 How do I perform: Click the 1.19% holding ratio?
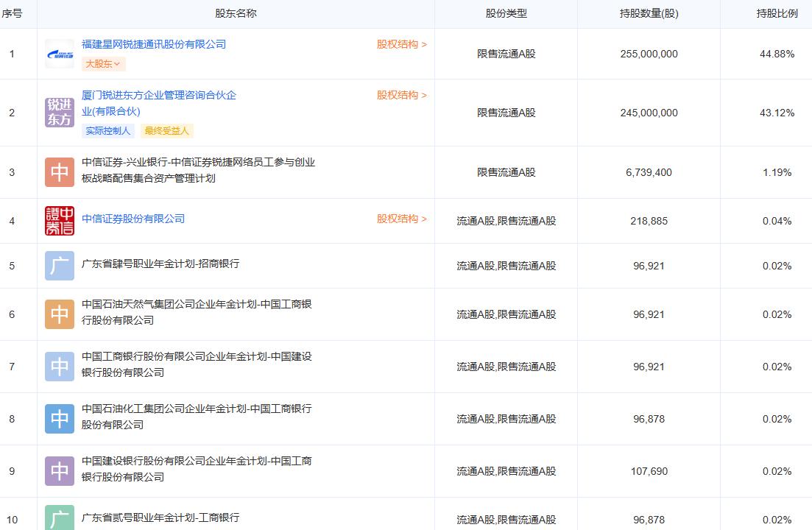coord(777,172)
